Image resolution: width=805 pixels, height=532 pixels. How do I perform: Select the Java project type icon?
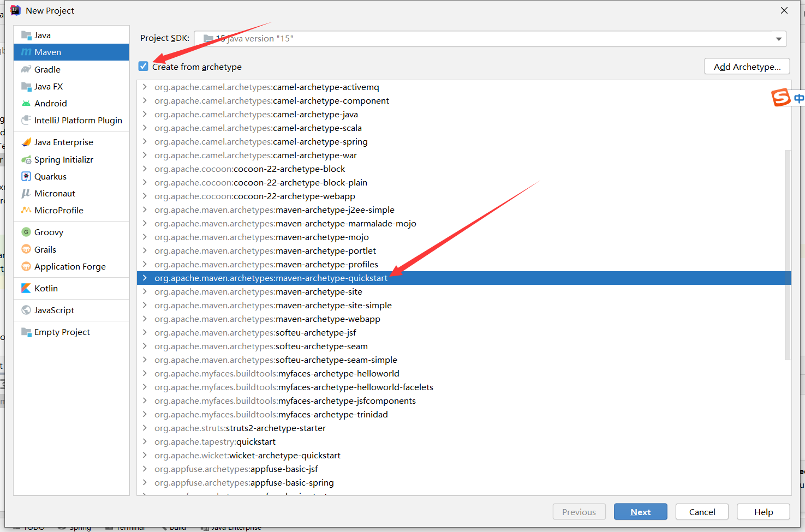pyautogui.click(x=26, y=35)
